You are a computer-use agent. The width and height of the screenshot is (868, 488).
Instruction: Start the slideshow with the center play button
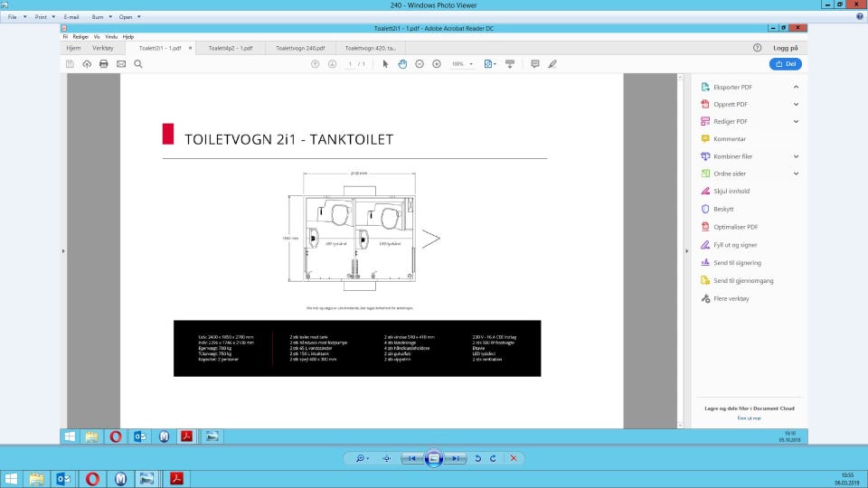coord(434,458)
